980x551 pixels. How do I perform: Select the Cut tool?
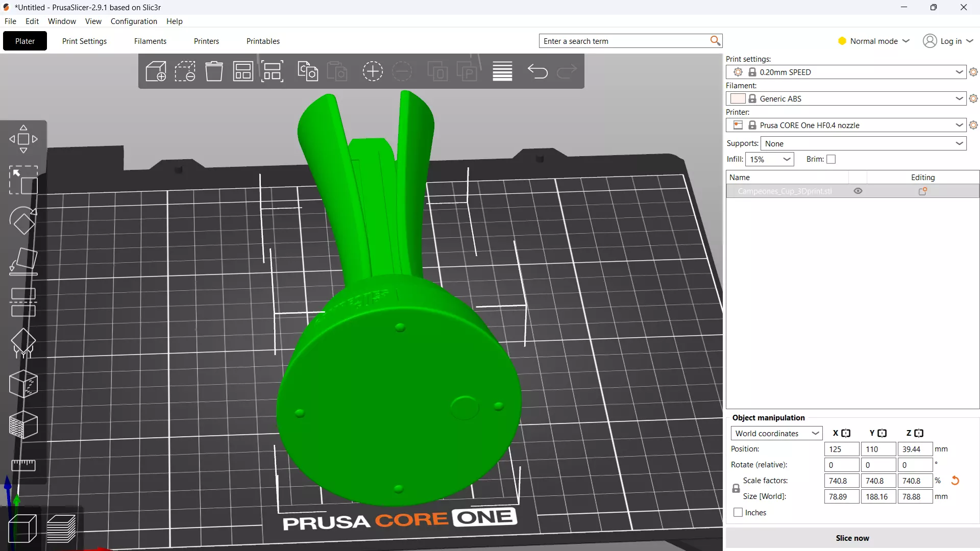tap(23, 302)
